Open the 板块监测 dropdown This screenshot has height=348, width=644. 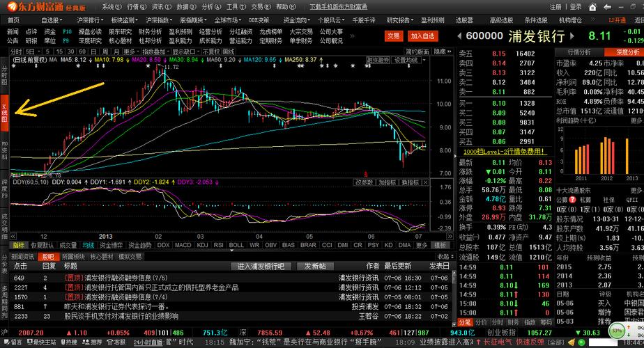click(x=125, y=19)
